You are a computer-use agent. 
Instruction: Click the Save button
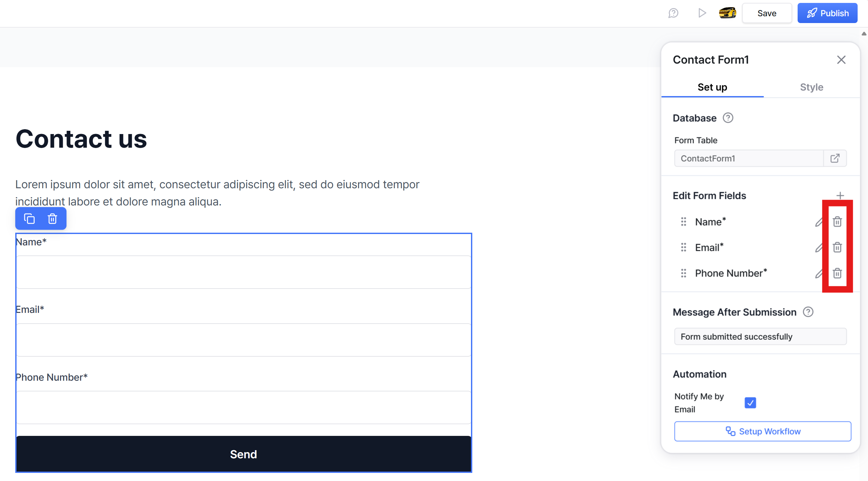766,13
